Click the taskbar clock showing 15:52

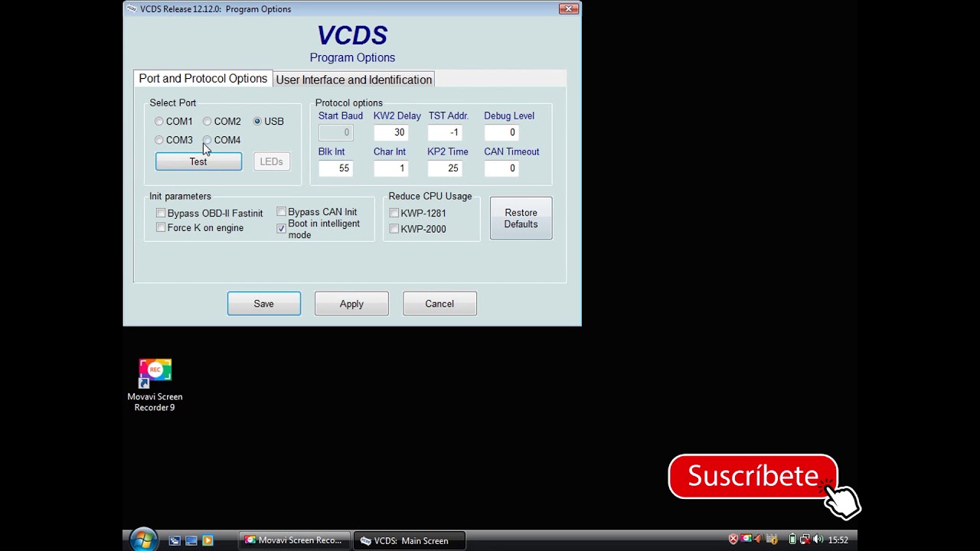coord(838,540)
